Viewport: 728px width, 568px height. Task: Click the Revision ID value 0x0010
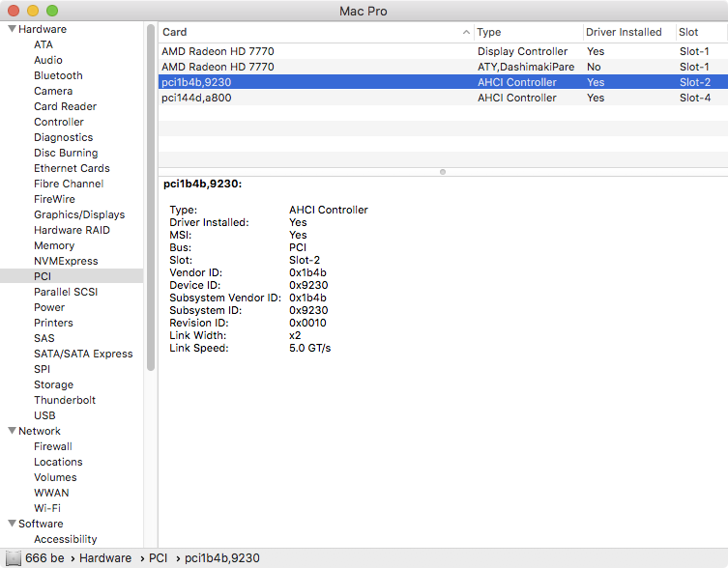[307, 323]
